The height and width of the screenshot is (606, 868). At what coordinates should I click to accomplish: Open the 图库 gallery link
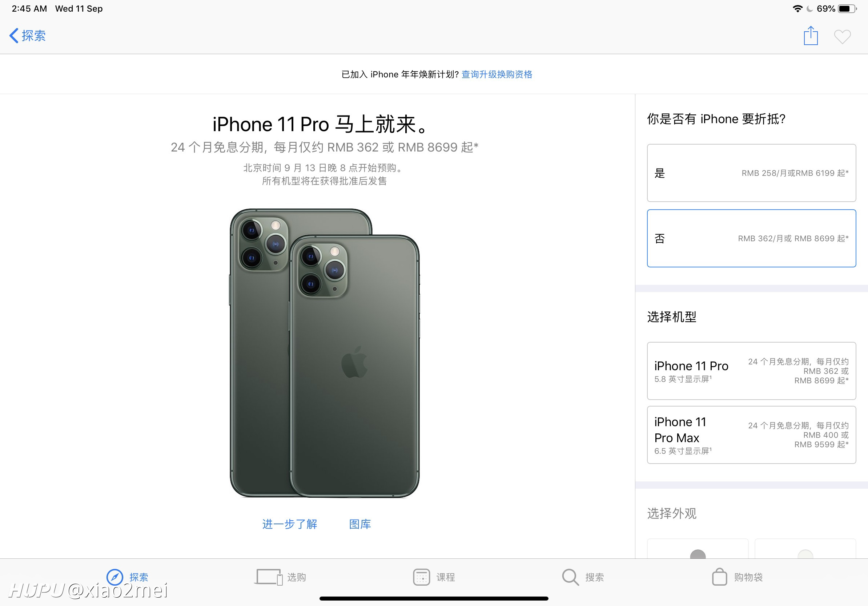tap(360, 524)
